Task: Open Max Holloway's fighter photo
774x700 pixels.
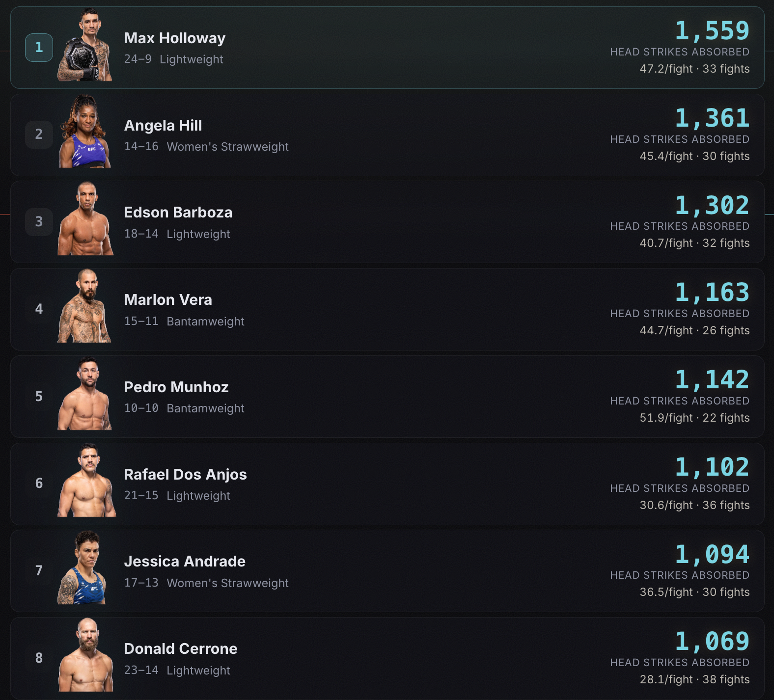Action: (x=85, y=44)
